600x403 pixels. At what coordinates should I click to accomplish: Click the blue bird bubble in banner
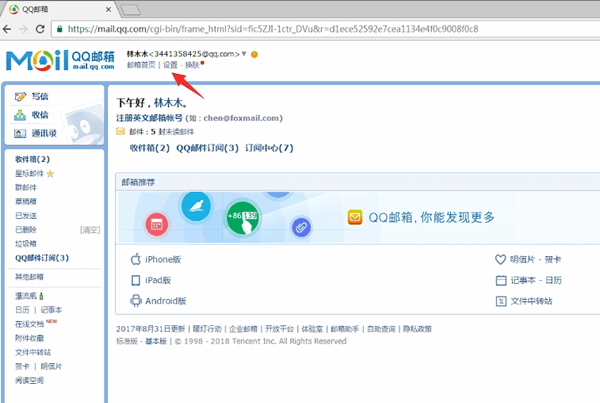tap(196, 207)
